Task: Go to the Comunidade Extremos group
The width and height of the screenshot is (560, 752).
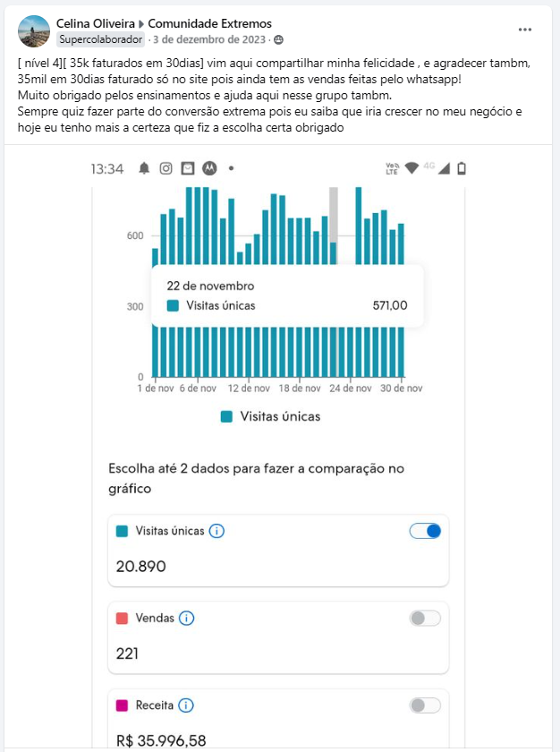Action: 209,23
